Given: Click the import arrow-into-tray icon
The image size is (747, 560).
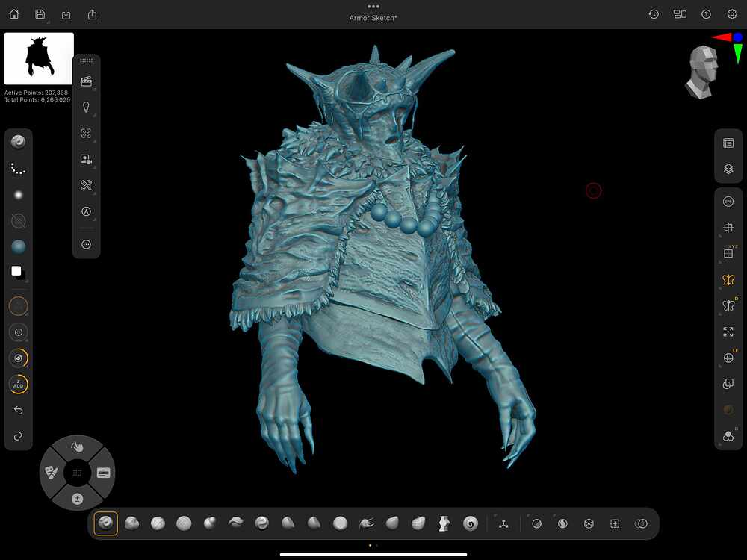Looking at the screenshot, I should coord(66,15).
